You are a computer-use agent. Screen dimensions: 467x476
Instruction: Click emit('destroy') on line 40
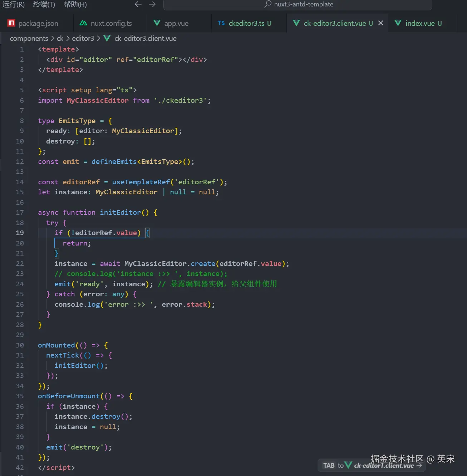pyautogui.click(x=79, y=447)
